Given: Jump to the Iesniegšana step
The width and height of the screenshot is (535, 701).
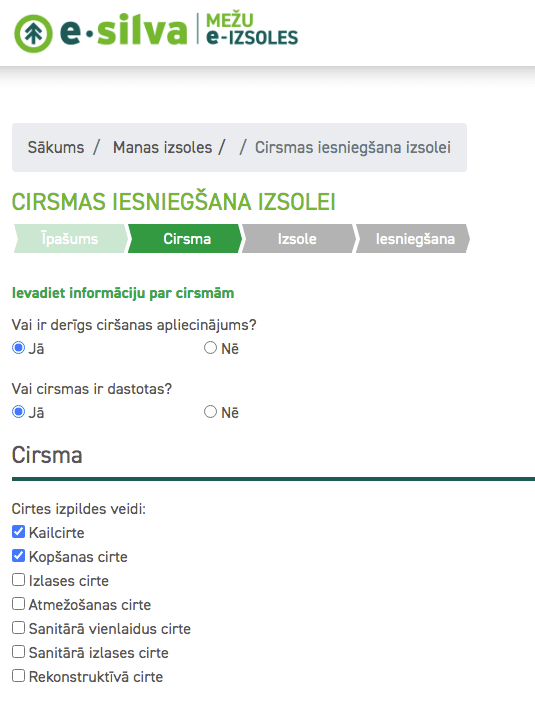Looking at the screenshot, I should click(413, 239).
